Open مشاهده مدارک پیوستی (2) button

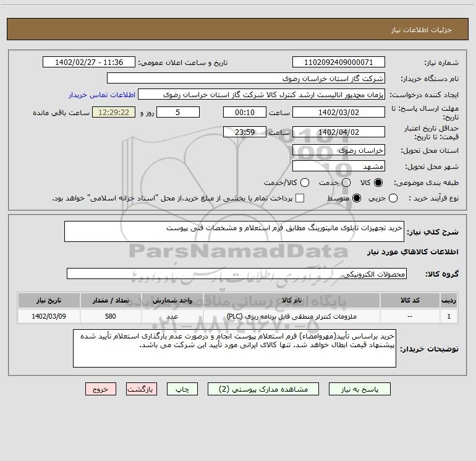pos(263,389)
